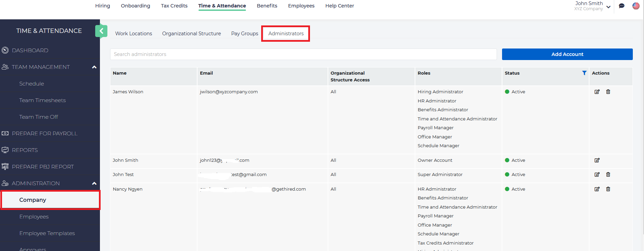The width and height of the screenshot is (644, 251).
Task: Filter the Status column
Action: click(584, 73)
